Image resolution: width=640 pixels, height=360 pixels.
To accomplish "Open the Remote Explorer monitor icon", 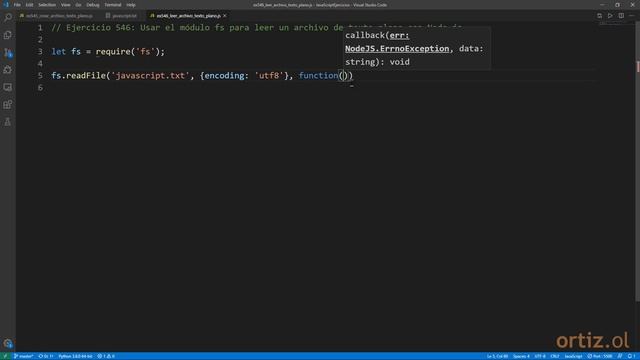I will (x=8, y=87).
